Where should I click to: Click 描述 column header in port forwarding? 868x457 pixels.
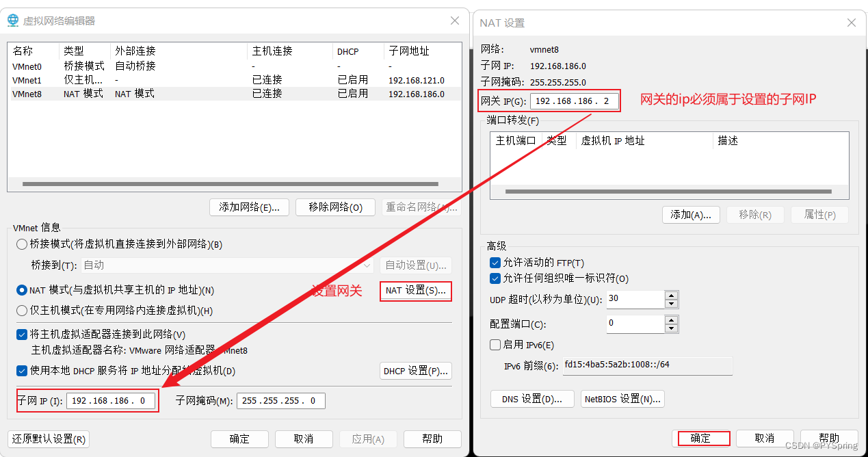point(728,141)
